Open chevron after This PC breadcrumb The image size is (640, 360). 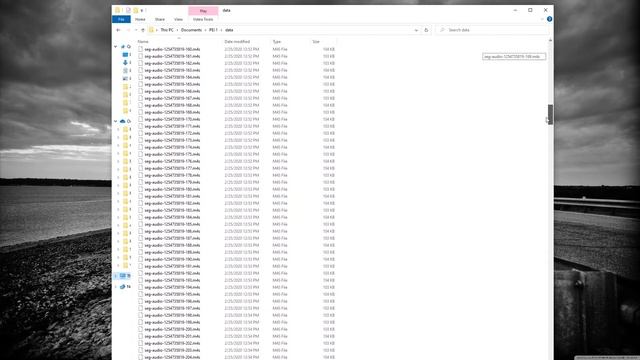(177, 30)
